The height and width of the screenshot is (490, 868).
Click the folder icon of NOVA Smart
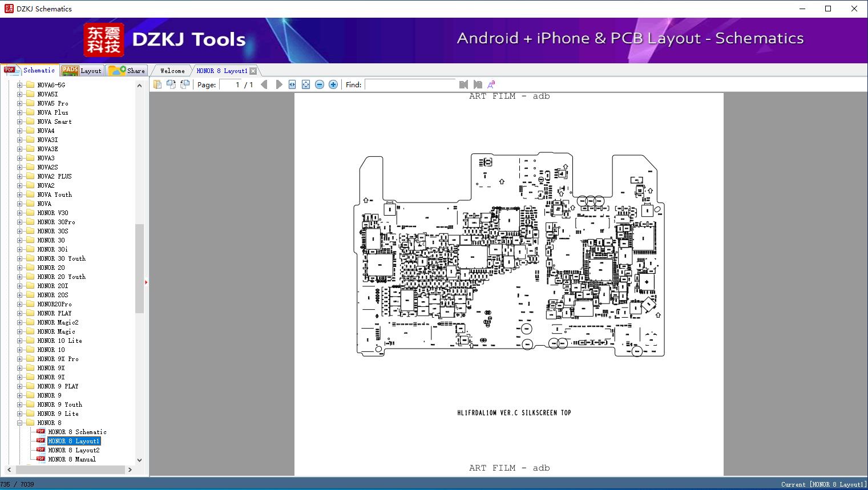(x=30, y=122)
